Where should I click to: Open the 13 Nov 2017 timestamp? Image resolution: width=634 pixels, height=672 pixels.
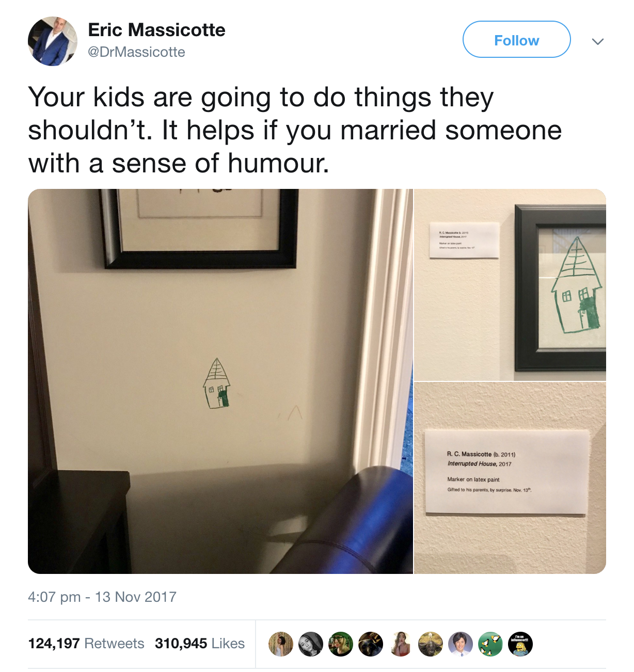pyautogui.click(x=102, y=597)
